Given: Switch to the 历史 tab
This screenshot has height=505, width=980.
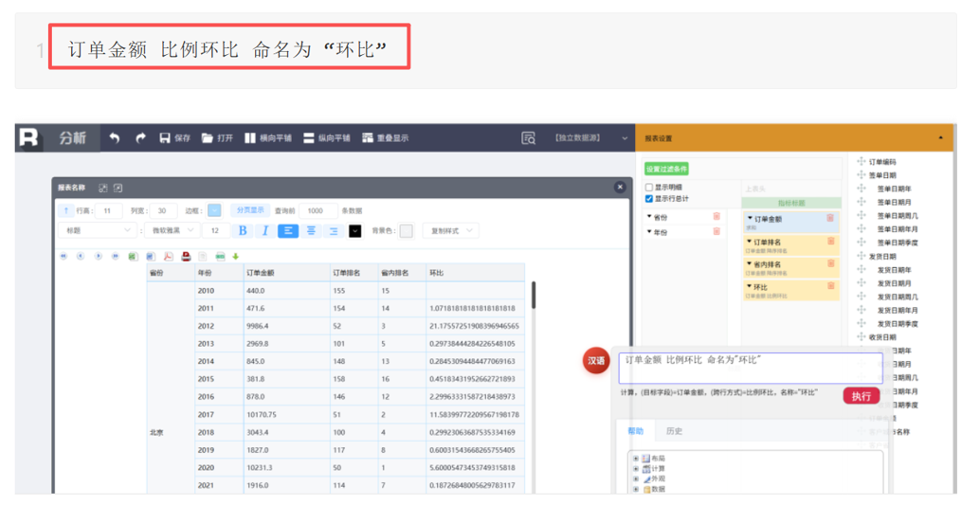Looking at the screenshot, I should pos(674,431).
